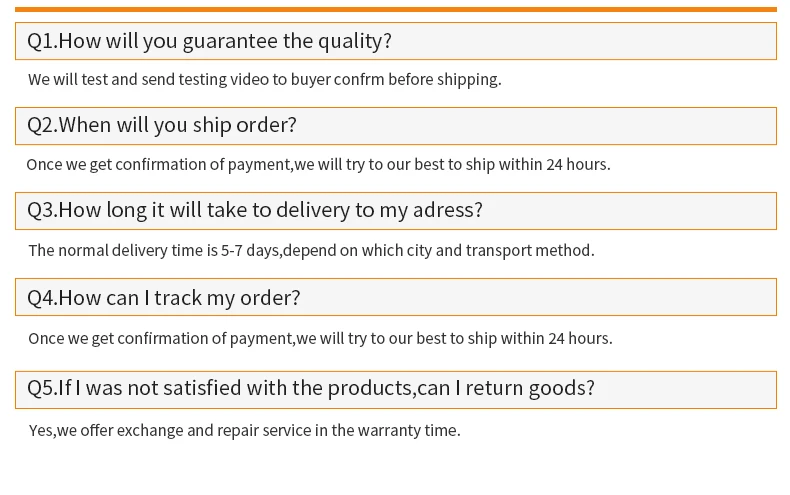Select the first 'ship within 24 hours' answer

[318, 165]
